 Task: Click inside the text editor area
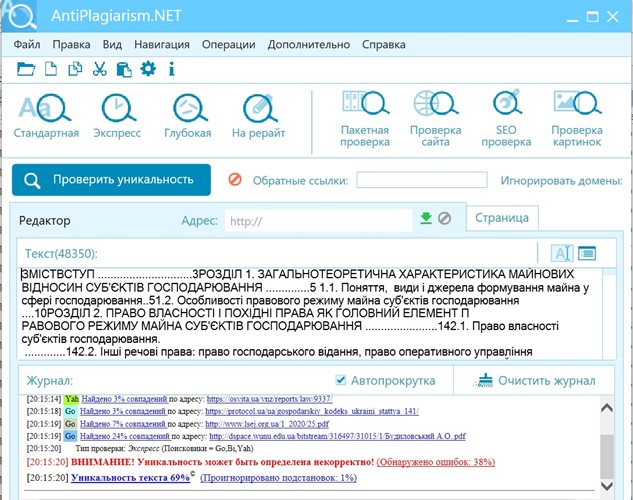(x=311, y=313)
